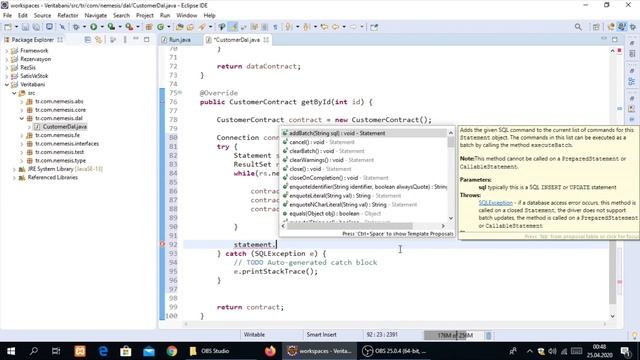Open the SQLException link in Javadoc popup

495,202
